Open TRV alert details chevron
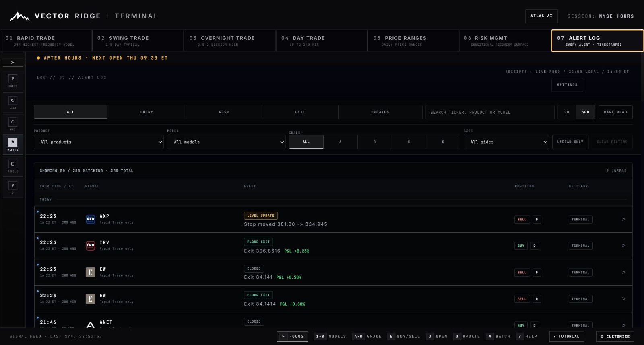644x345 pixels. (x=624, y=246)
